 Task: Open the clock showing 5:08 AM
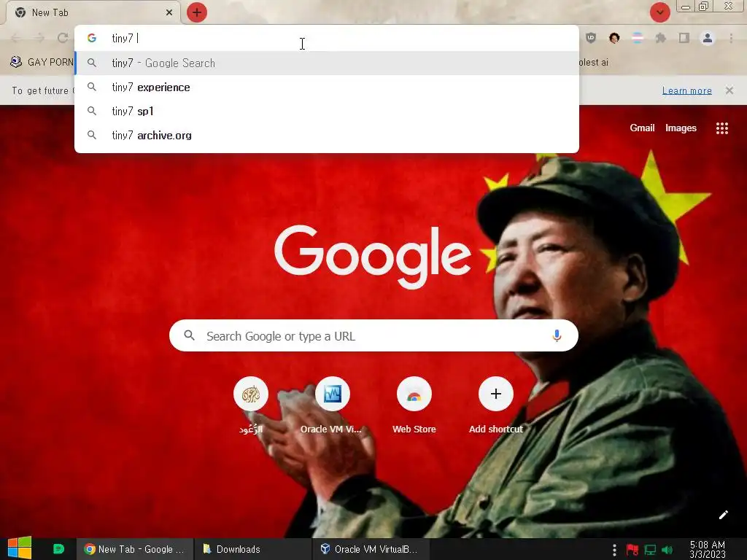(x=707, y=550)
